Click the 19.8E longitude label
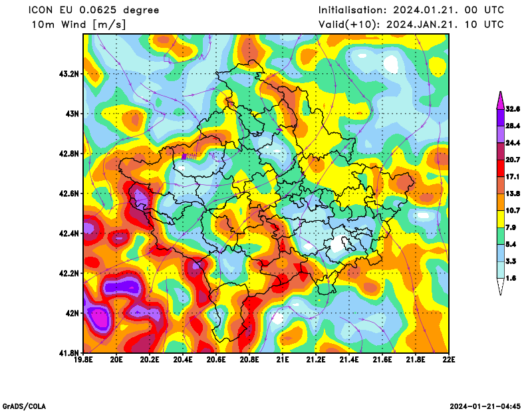 point(84,360)
